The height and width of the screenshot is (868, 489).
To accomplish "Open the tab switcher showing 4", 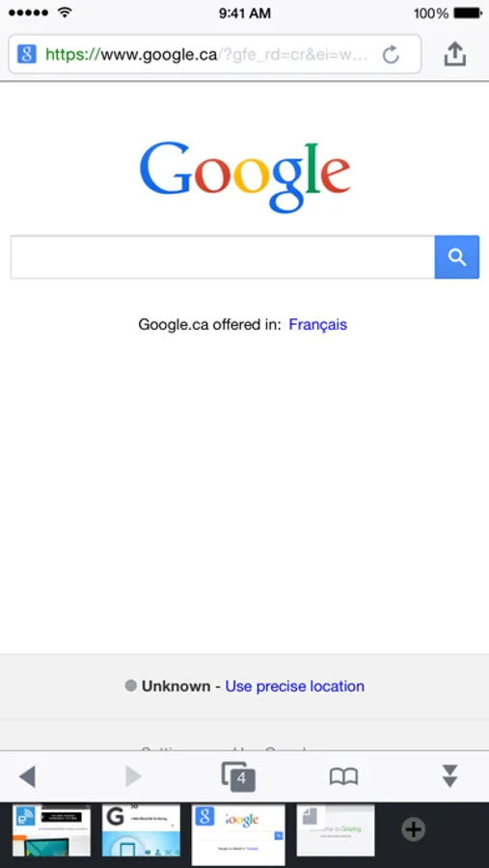I will (238, 776).
